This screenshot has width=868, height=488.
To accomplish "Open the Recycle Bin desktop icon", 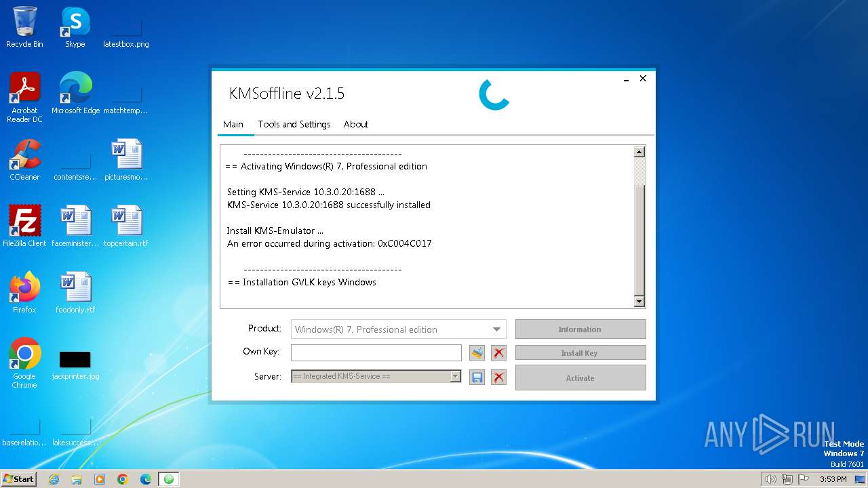I will pyautogui.click(x=24, y=27).
